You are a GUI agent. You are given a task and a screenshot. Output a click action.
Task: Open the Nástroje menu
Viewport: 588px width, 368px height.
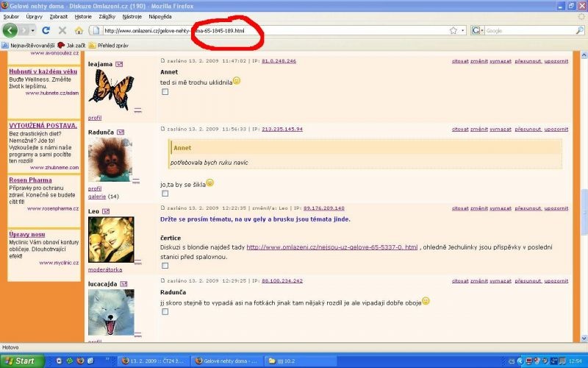pos(132,15)
